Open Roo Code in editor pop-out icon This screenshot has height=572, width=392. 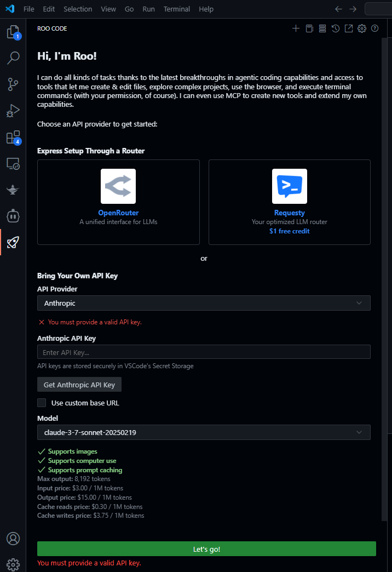pos(349,28)
